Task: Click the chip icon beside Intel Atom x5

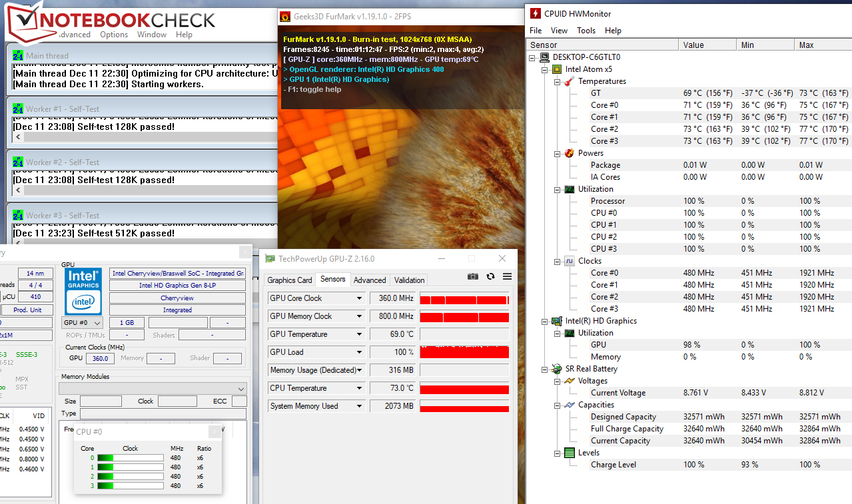Action: 556,69
